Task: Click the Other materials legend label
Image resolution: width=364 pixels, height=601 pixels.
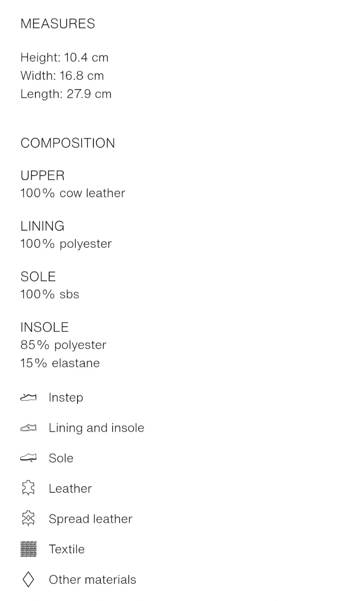Action: click(x=92, y=579)
